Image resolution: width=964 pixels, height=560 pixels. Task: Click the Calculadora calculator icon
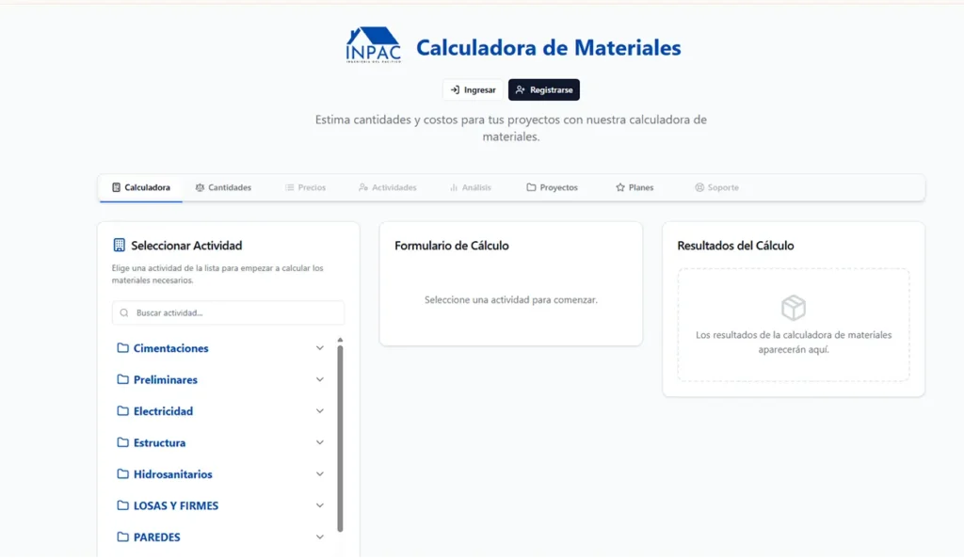tap(117, 187)
